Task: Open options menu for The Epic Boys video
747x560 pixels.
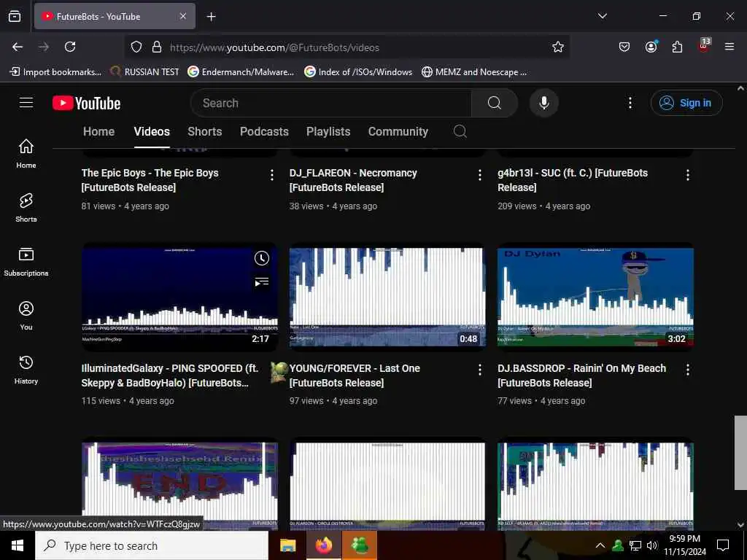Action: tap(272, 175)
